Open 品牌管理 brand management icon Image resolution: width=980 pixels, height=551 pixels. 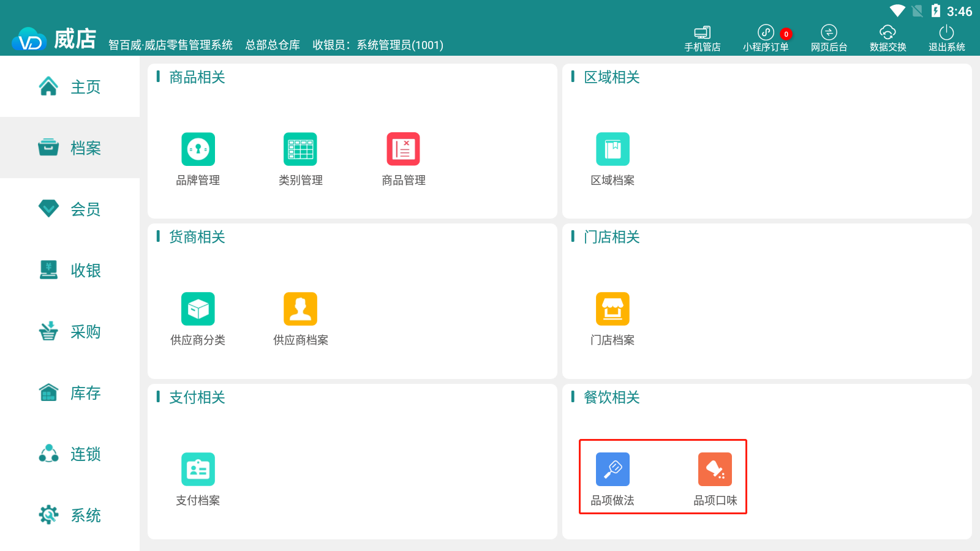click(x=198, y=149)
